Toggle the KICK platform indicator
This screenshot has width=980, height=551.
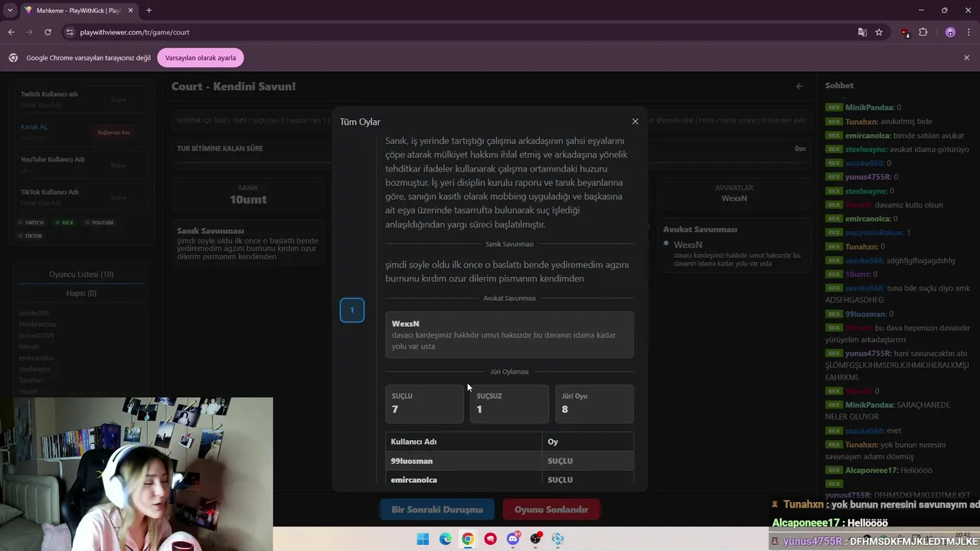tap(65, 223)
